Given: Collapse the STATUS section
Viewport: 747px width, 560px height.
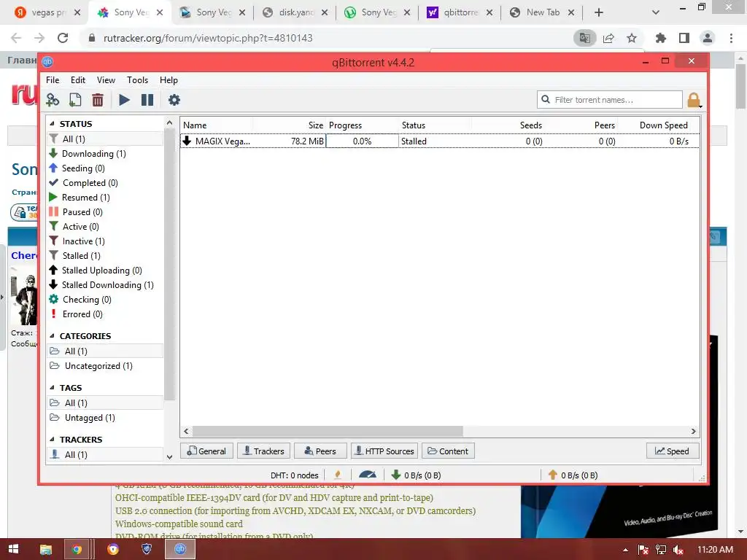Looking at the screenshot, I should (53, 124).
